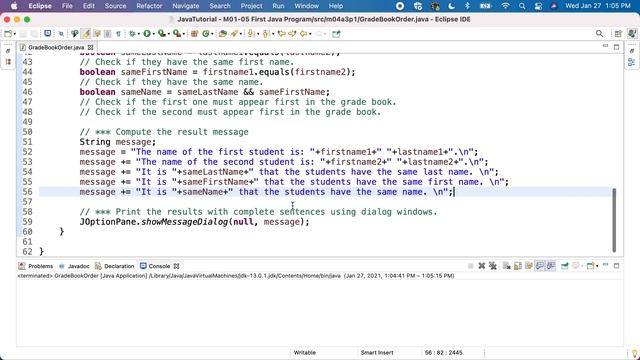Open the Coverage dropdown arrow
This screenshot has height=360, width=640.
point(169,34)
